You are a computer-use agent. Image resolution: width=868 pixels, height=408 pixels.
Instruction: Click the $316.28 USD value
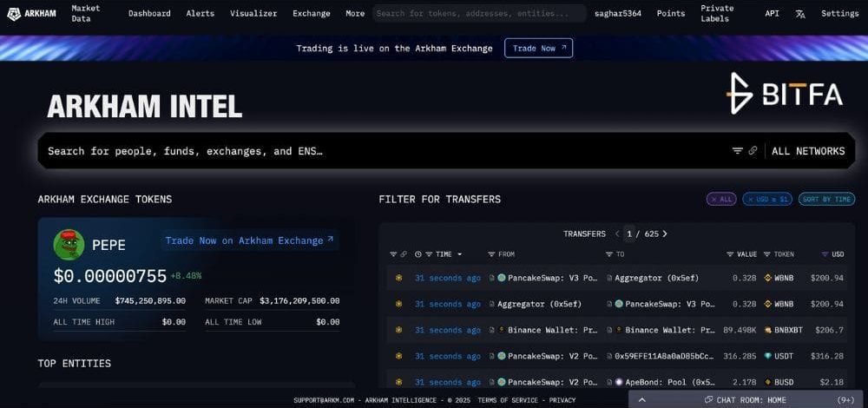[827, 356]
